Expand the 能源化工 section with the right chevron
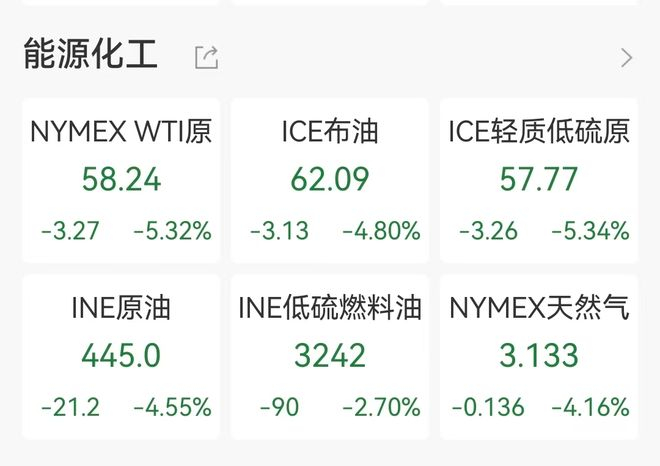Image resolution: width=660 pixels, height=466 pixels. point(627,57)
